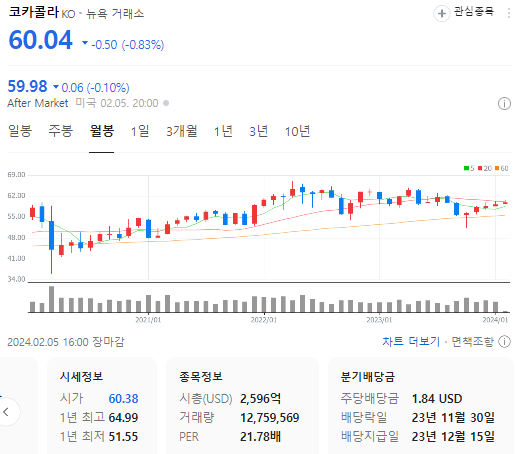
Task: Switch to the 주봉 weekly candle tab
Action: 60,131
